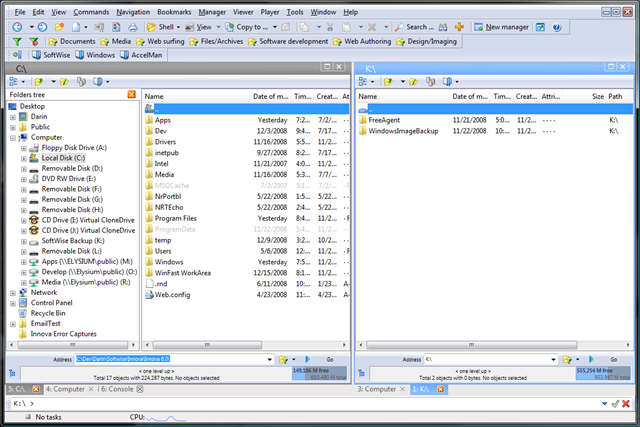Select the Program Files folder
640x427 pixels.
pyautogui.click(x=176, y=218)
